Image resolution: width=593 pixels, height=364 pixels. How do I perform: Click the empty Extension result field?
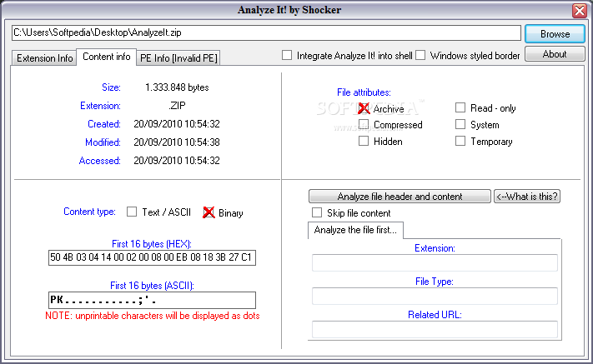point(435,263)
